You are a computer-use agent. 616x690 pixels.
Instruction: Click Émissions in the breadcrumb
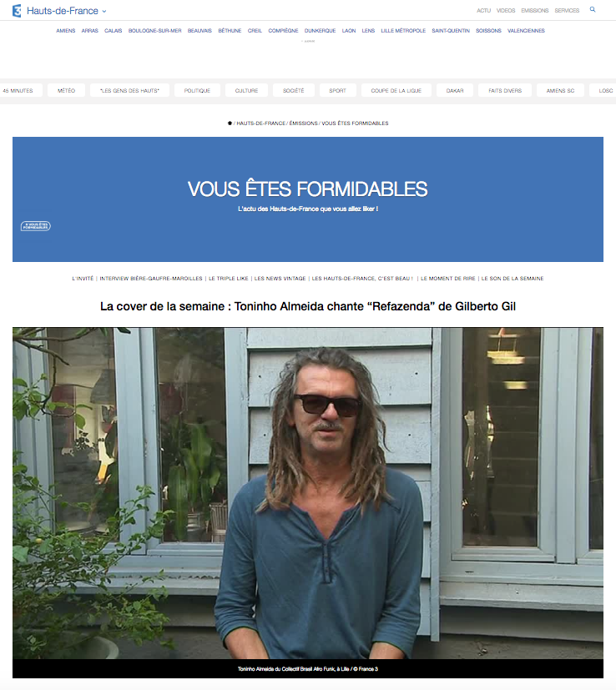[x=303, y=123]
